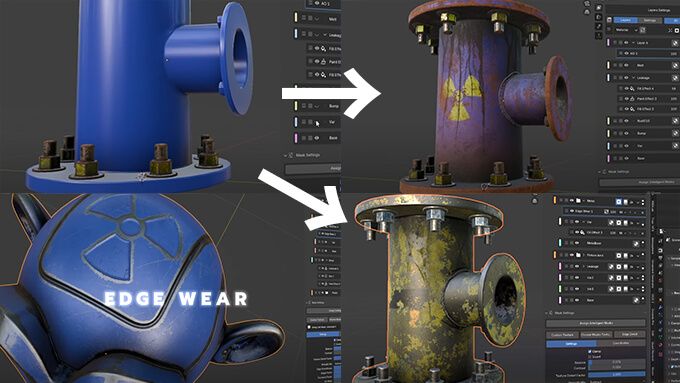This screenshot has height=383, width=680.
Task: Switch to the Layers tab
Action: click(625, 20)
